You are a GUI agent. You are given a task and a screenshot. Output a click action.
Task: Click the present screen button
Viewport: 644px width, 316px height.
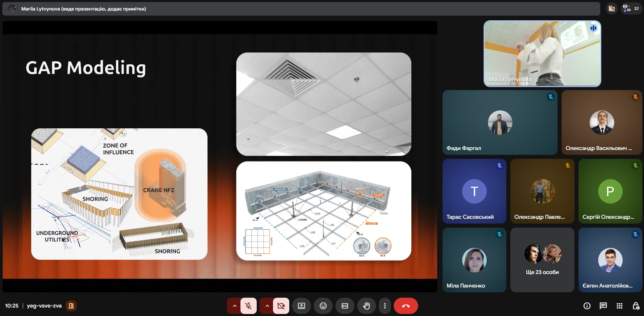click(x=301, y=306)
